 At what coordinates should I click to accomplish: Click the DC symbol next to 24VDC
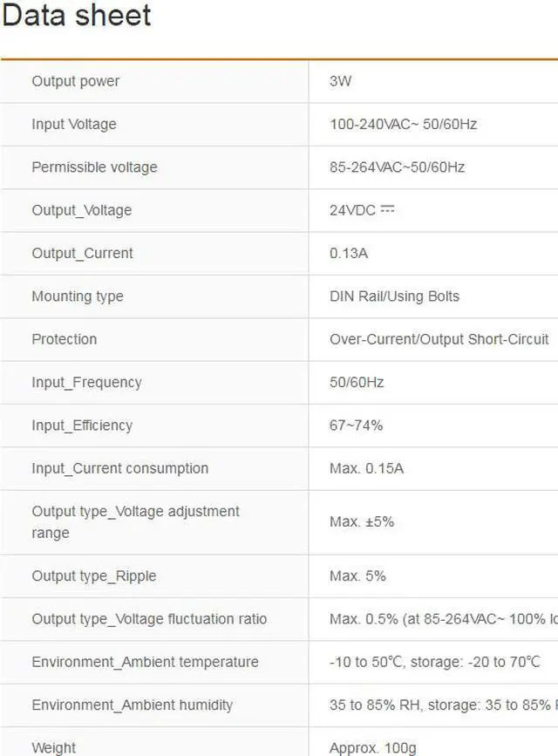(388, 209)
